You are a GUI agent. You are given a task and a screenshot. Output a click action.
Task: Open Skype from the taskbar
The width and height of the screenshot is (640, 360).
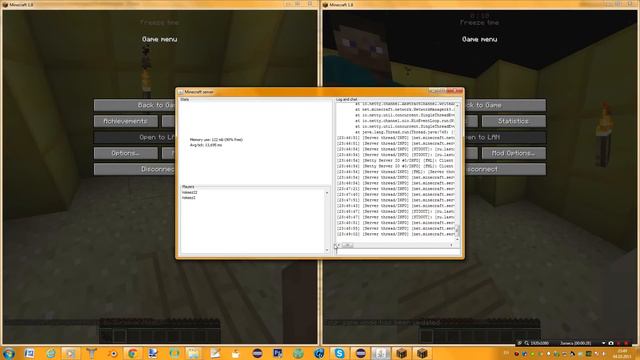coord(339,353)
